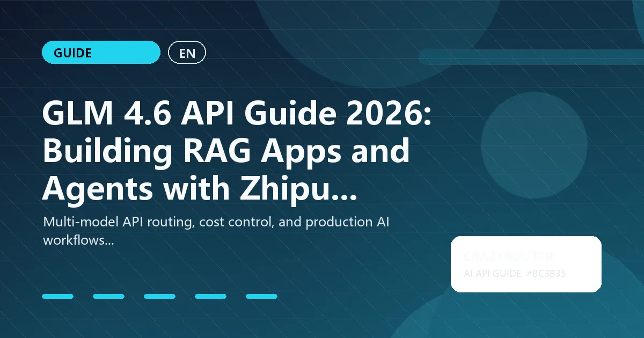644x338 pixels.
Task: Open the white CRAZYROUTER card
Action: 526,264
